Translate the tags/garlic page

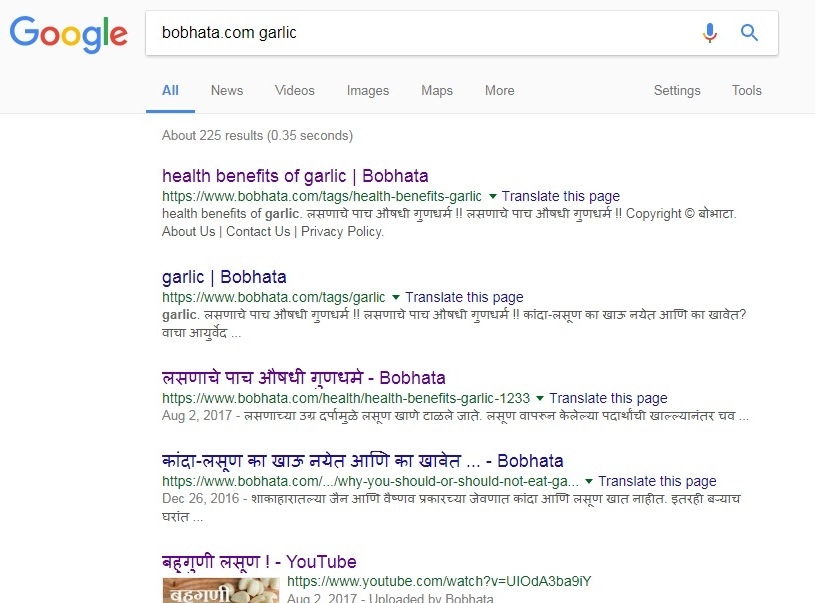[464, 297]
